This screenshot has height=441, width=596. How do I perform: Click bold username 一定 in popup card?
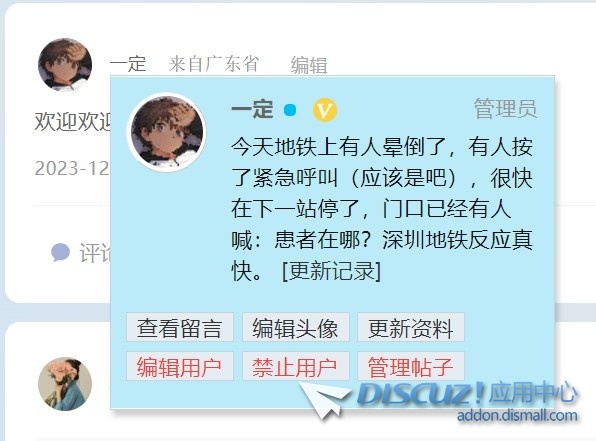tap(252, 109)
